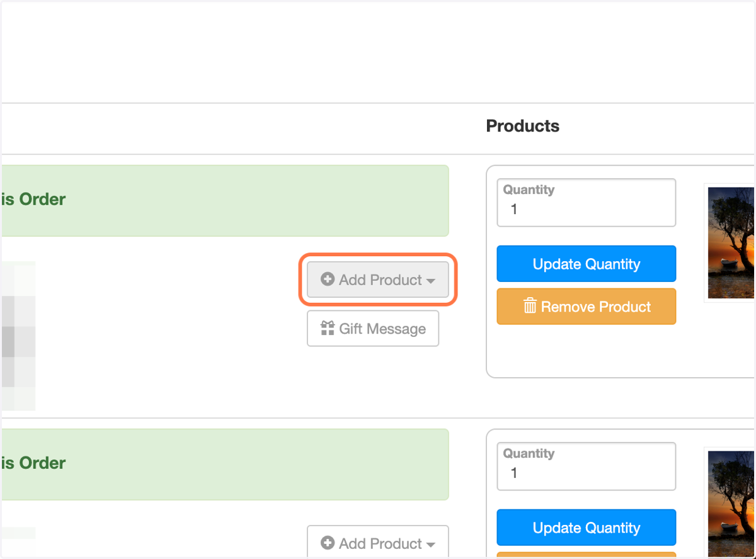Open the second order's Add Product dropdown

[377, 542]
